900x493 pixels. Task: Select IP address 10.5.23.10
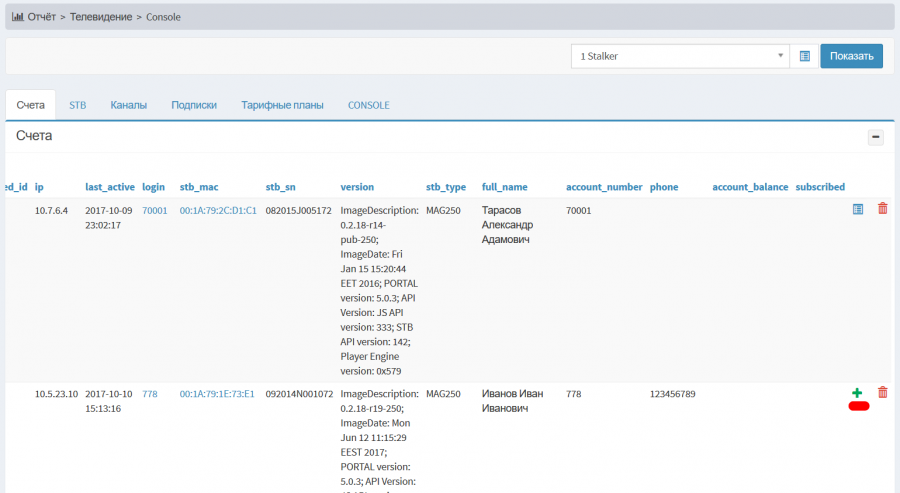pyautogui.click(x=56, y=394)
